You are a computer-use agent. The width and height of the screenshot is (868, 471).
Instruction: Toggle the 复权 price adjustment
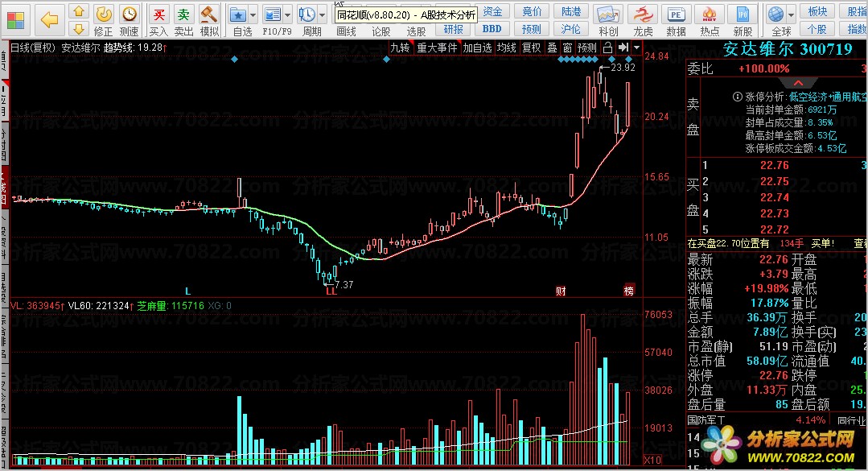point(532,48)
